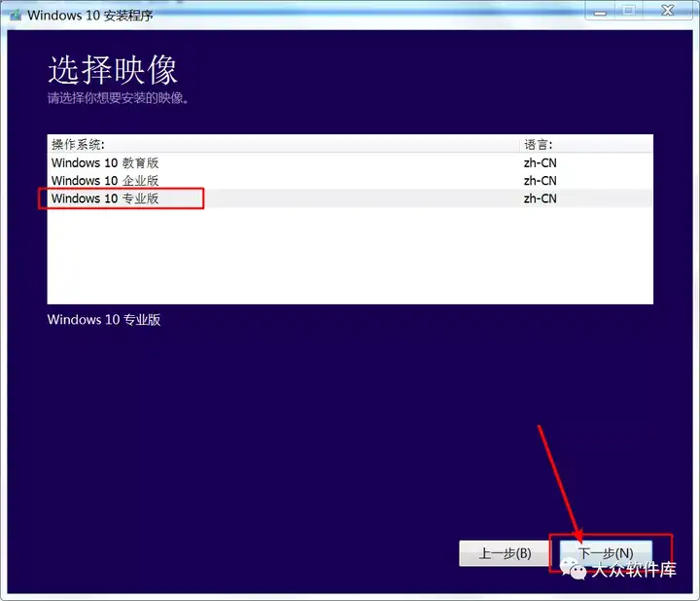Click the 下一步(N) button
Image resolution: width=700 pixels, height=601 pixels.
[x=606, y=553]
